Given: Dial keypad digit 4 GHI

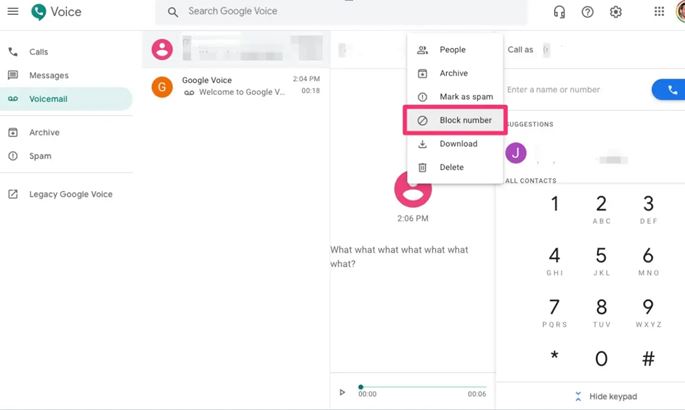Looking at the screenshot, I should click(555, 261).
